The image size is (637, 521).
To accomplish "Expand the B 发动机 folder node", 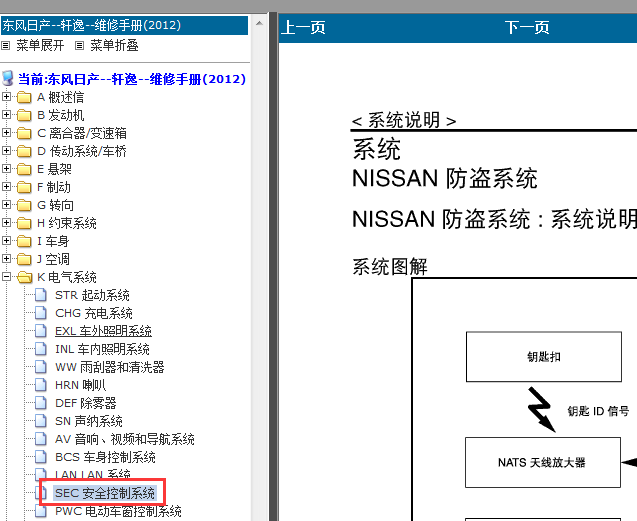I will (x=6, y=115).
